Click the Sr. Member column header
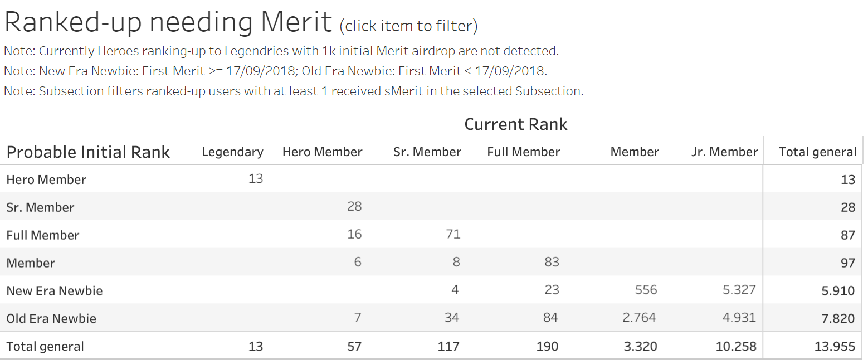This screenshot has height=364, width=868. point(427,152)
